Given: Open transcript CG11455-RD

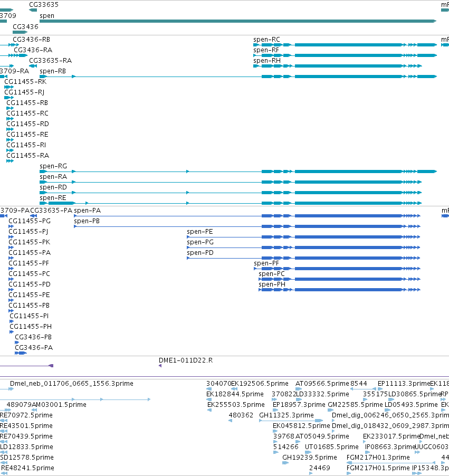Looking at the screenshot, I should pyautogui.click(x=27, y=123).
